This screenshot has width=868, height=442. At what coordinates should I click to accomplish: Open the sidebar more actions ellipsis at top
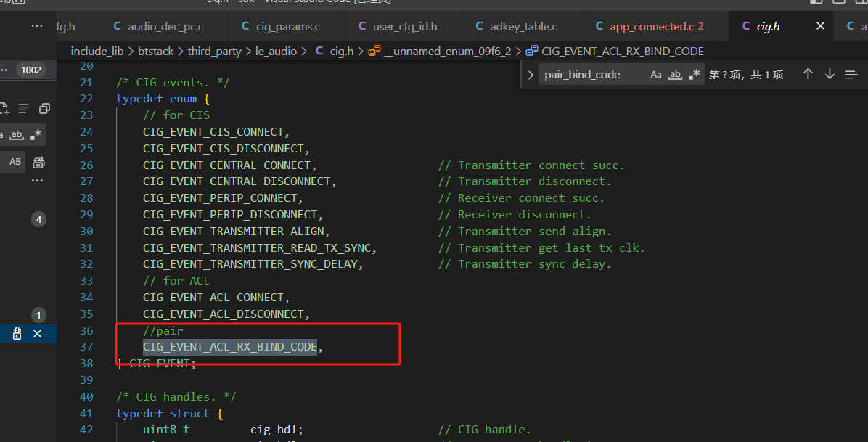pos(37,26)
